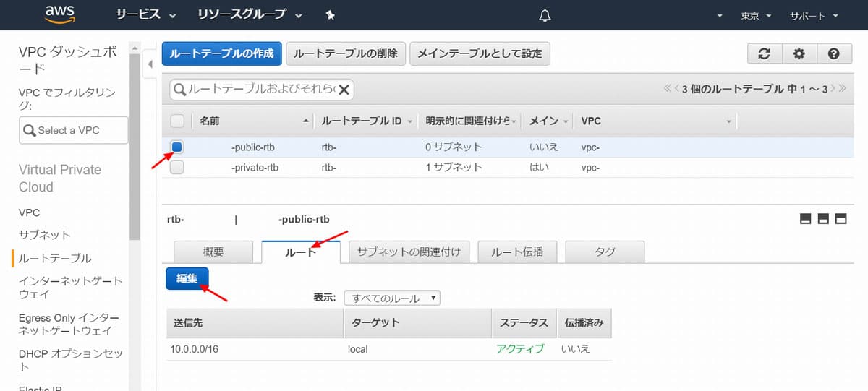This screenshot has width=868, height=391.
Task: Toggle the select-all route tables checkbox
Action: (177, 121)
